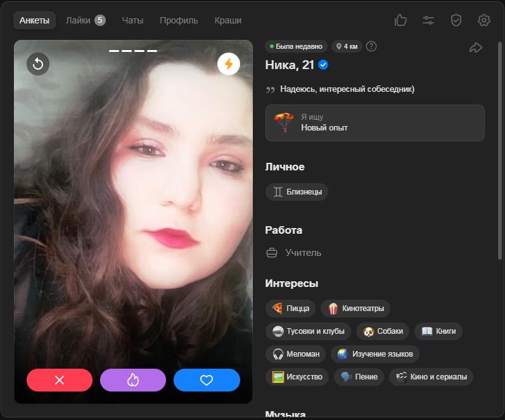This screenshot has width=505, height=420.
Task: Switch to the Лайки tab
Action: coord(86,20)
